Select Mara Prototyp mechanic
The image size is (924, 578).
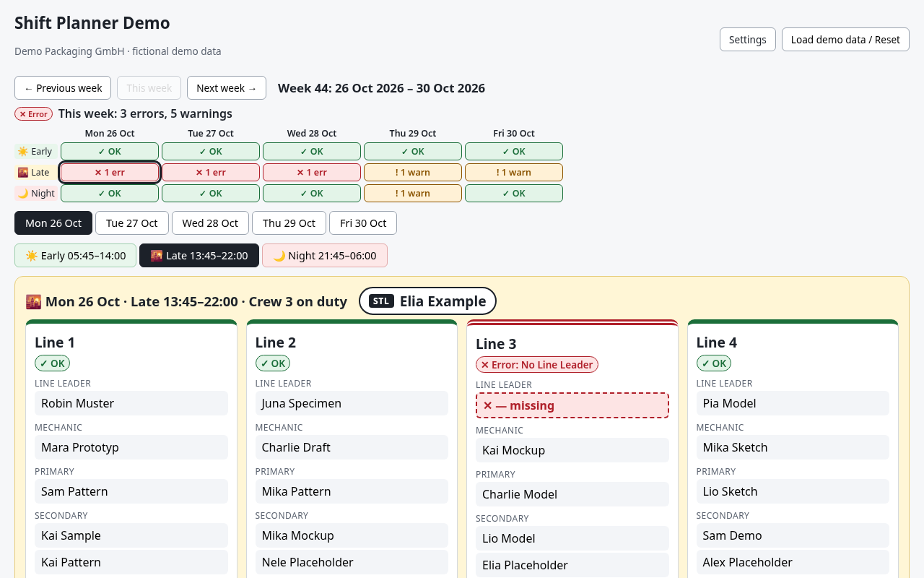(131, 447)
